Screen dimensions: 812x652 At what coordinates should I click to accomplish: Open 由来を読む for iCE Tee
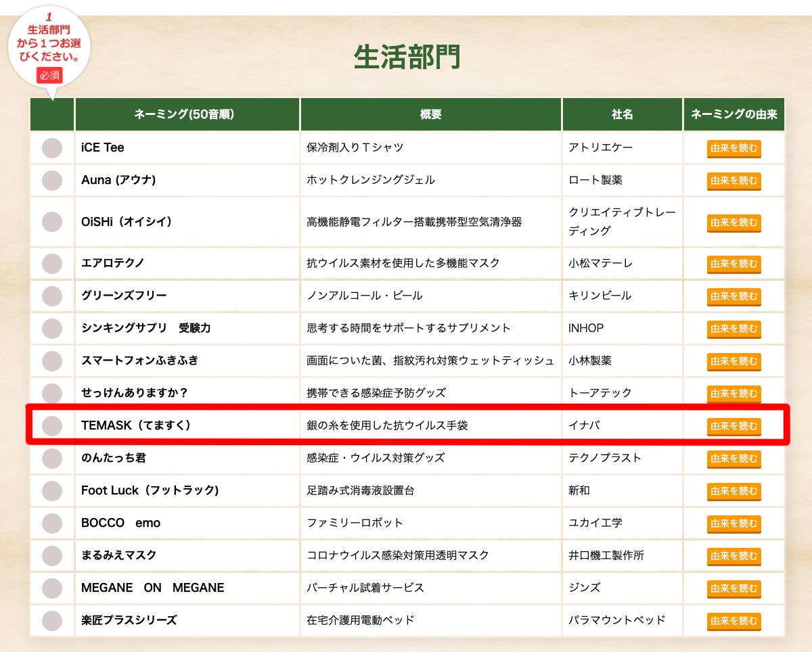[x=734, y=149]
